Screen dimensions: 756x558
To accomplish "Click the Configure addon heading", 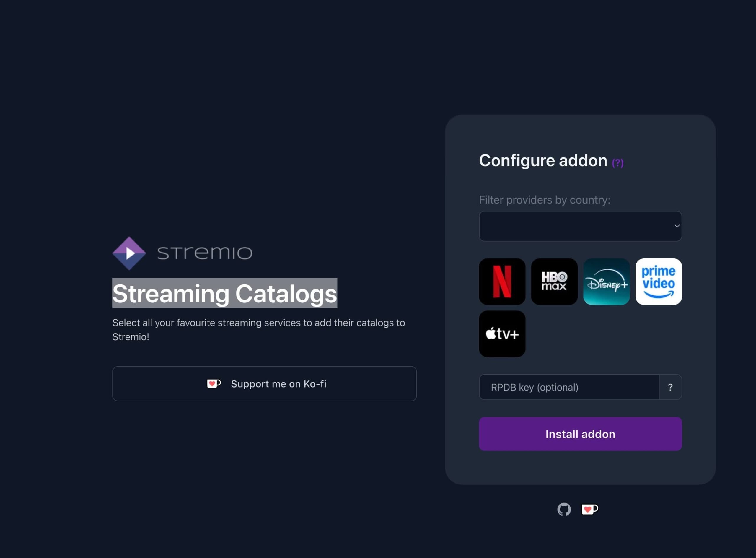I will point(543,160).
